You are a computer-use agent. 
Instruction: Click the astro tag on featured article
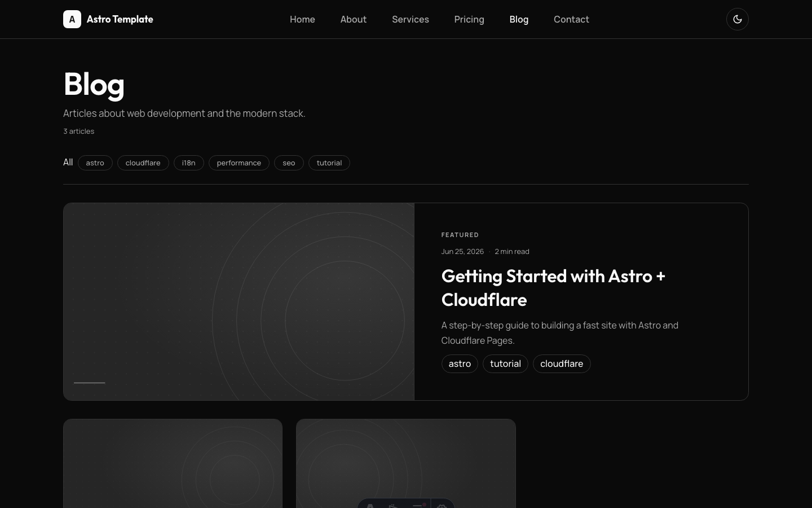coord(460,364)
